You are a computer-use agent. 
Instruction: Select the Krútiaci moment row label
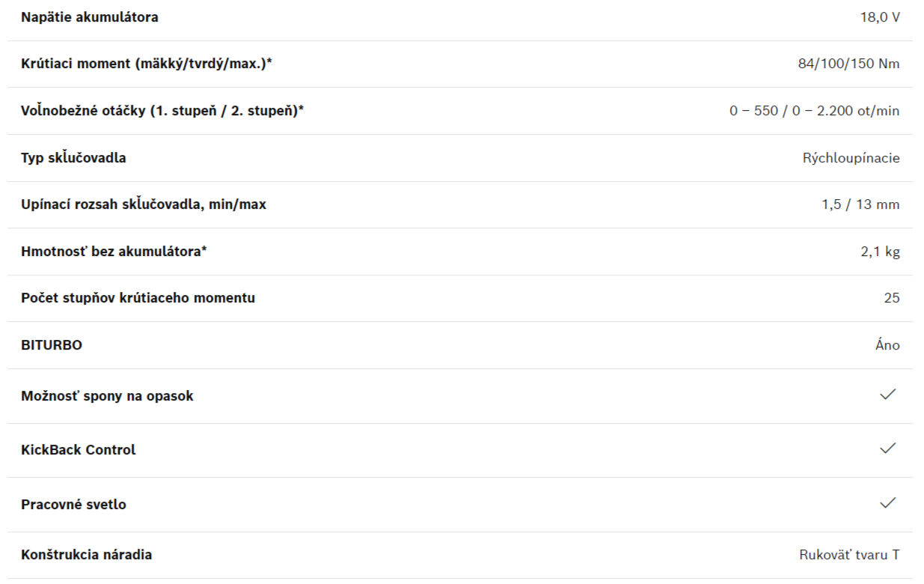(147, 64)
